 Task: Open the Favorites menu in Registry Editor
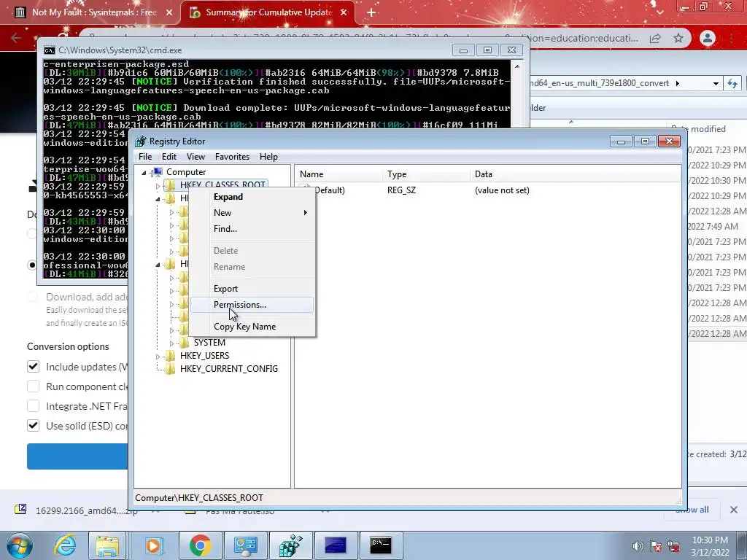pyautogui.click(x=232, y=157)
